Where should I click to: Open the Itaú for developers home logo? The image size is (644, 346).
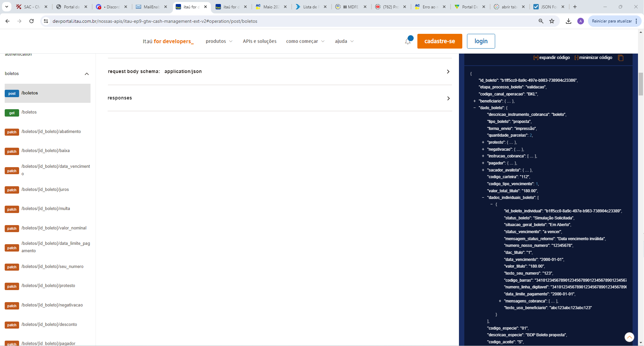168,41
